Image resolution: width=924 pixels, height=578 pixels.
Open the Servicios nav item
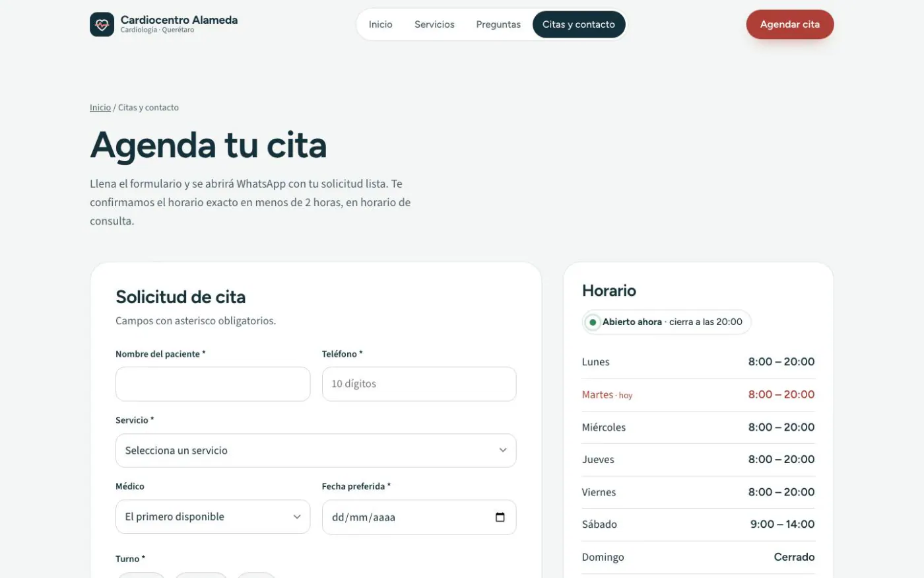[434, 24]
